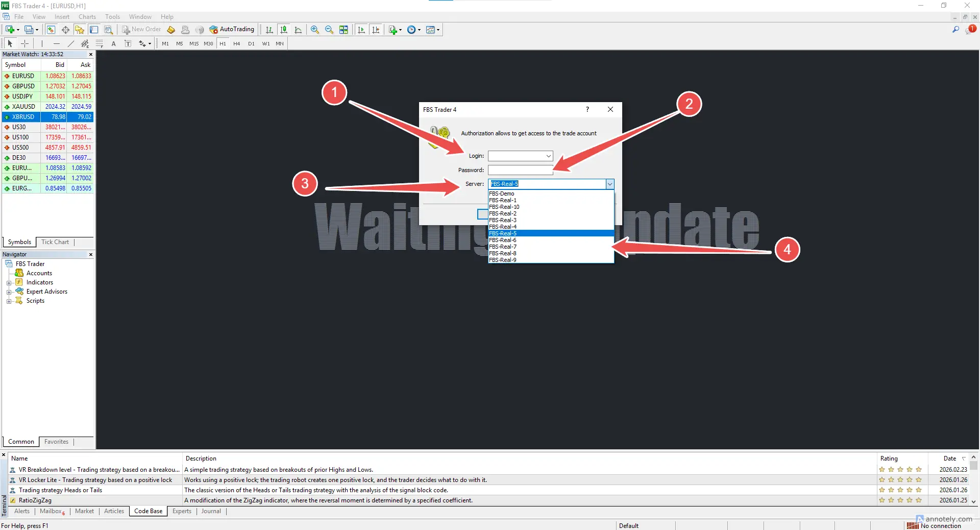The width and height of the screenshot is (980, 530).
Task: Open the Indicators list toolbar icon
Action: coord(393,29)
